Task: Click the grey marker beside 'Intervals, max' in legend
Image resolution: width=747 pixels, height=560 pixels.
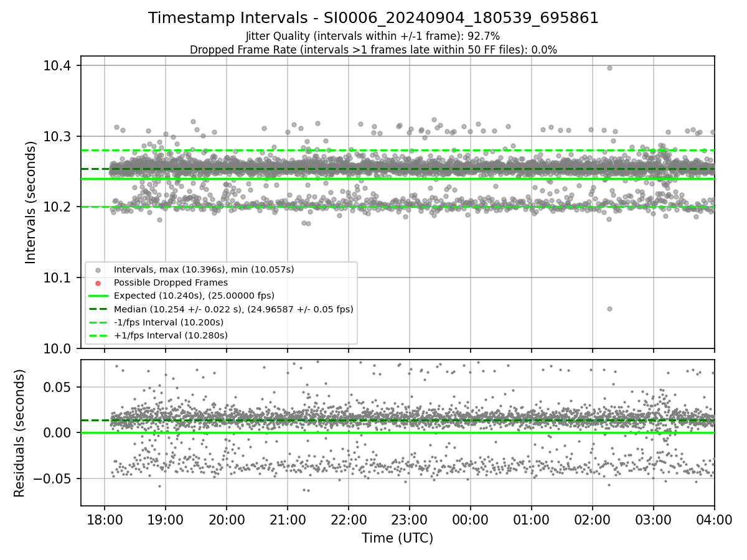Action: tap(97, 270)
